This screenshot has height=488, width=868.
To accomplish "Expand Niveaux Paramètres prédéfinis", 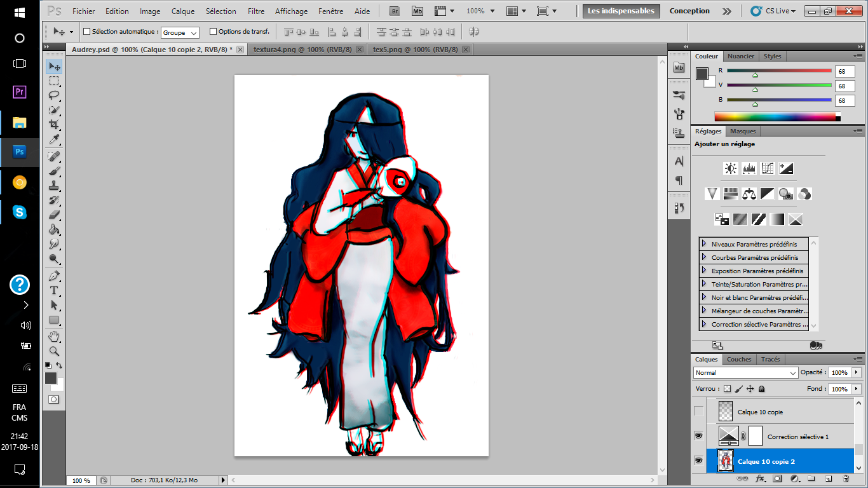I will point(704,244).
